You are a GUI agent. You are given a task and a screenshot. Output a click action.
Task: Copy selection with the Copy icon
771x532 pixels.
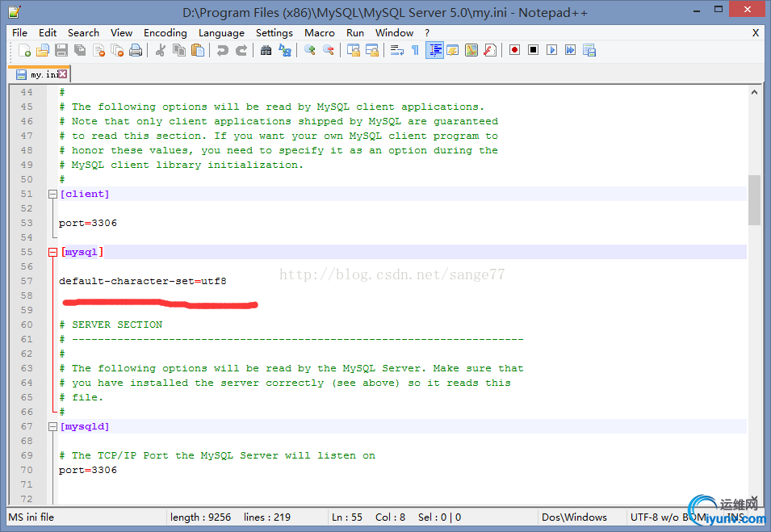coord(179,50)
